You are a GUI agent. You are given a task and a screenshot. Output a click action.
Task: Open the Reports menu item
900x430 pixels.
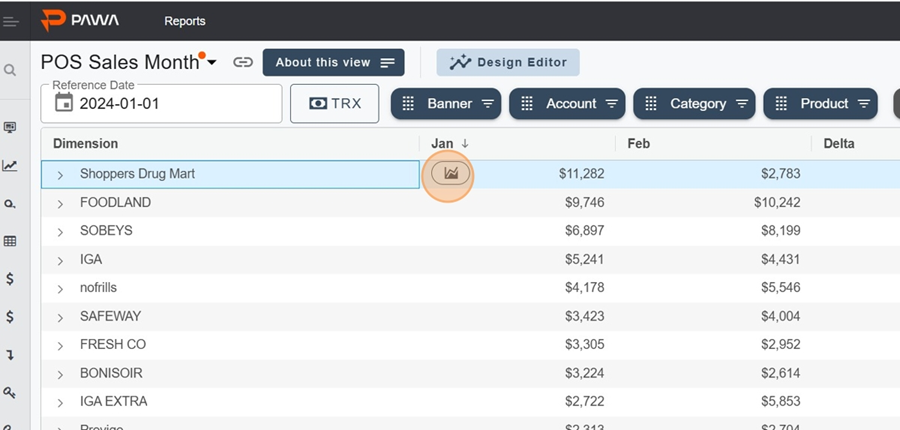(185, 21)
